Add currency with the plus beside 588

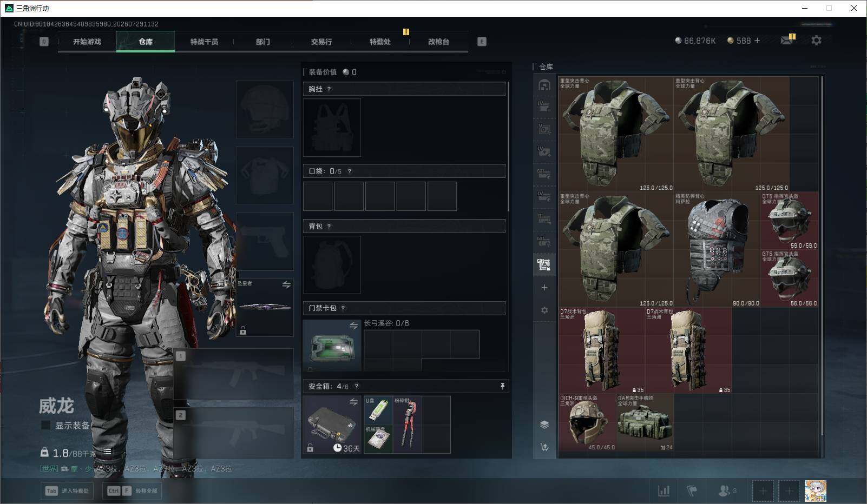(x=757, y=41)
